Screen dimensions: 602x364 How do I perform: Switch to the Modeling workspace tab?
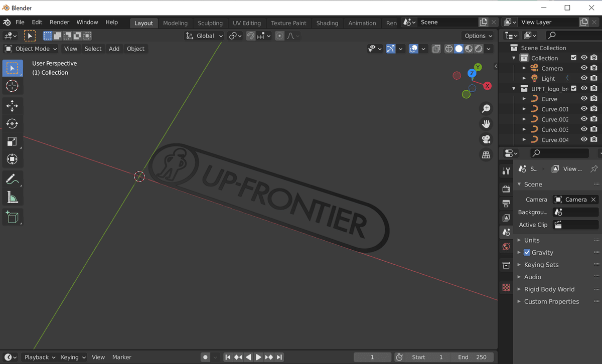pos(175,23)
